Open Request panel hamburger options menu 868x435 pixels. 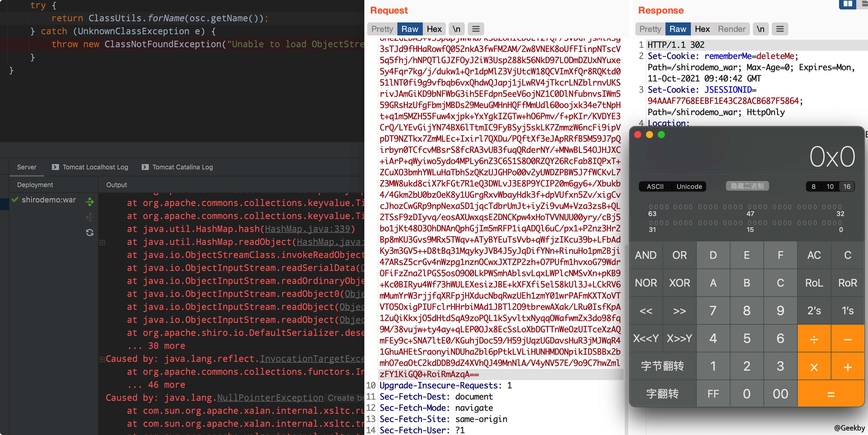click(x=475, y=29)
